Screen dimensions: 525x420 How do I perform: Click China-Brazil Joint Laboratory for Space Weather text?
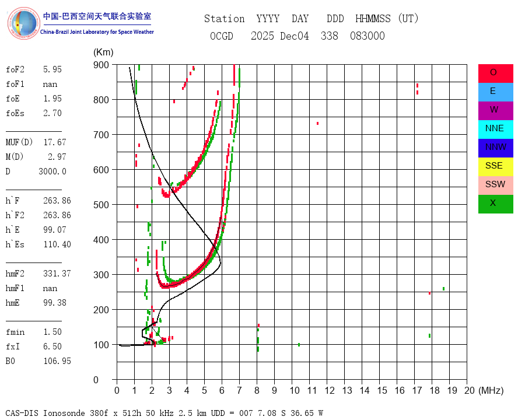pyautogui.click(x=97, y=32)
